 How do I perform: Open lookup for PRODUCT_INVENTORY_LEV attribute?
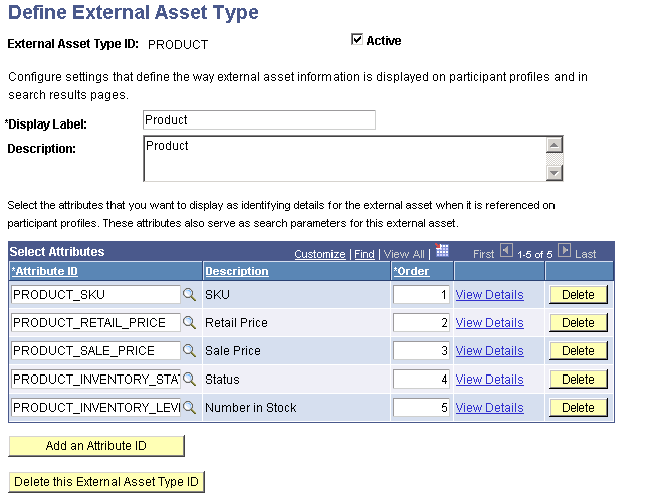click(x=189, y=408)
